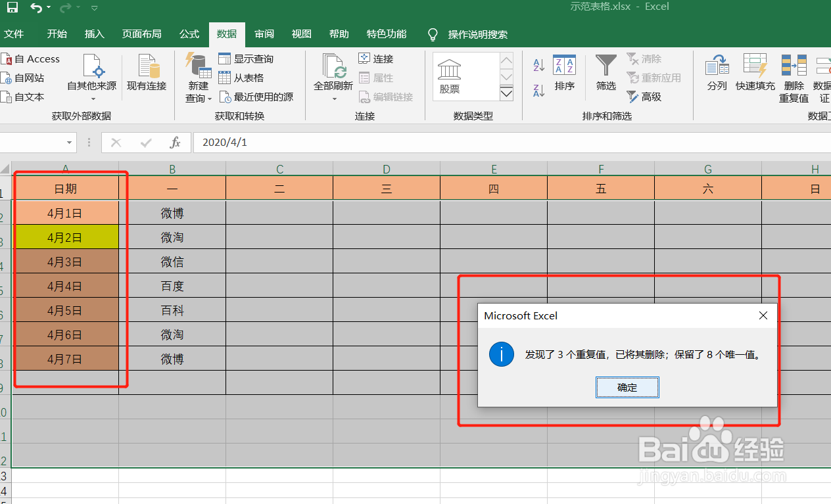This screenshot has width=831, height=504.
Task: Expand the data types gallery chevron
Action: (506, 93)
